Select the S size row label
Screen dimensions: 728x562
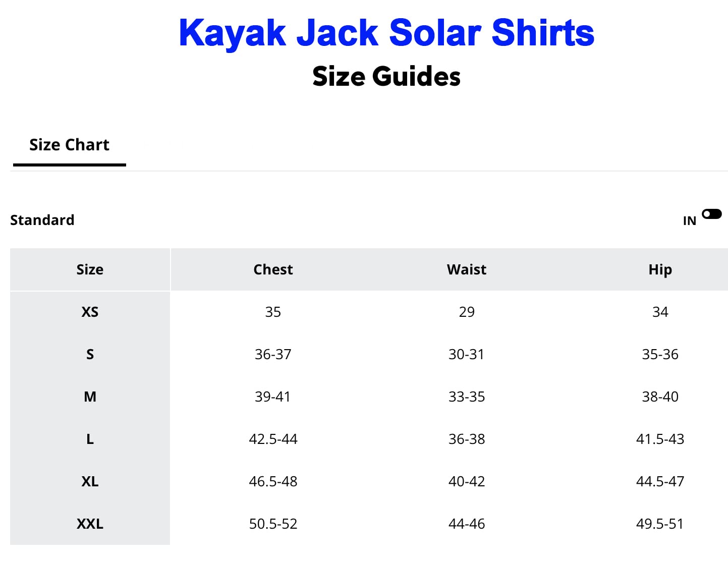[x=90, y=354]
